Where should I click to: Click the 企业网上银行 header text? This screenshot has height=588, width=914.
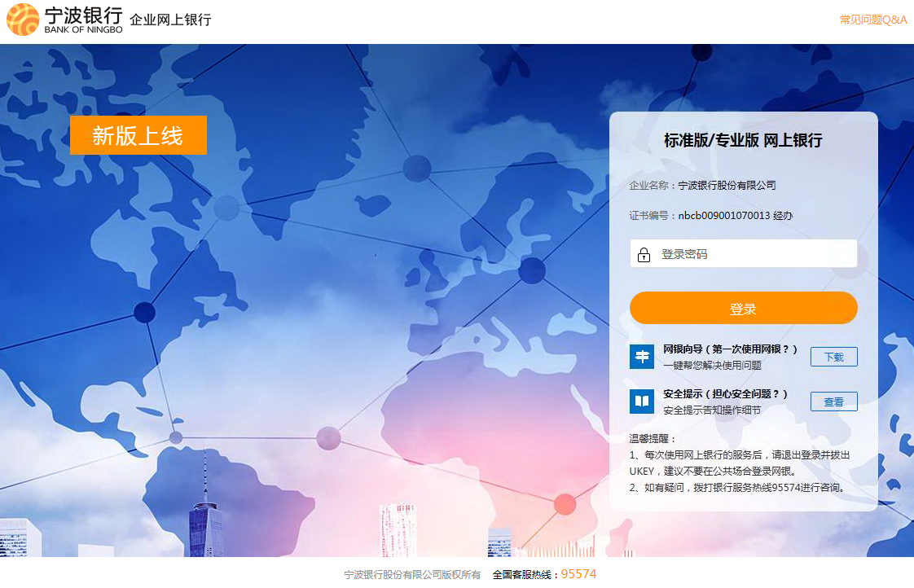[170, 20]
